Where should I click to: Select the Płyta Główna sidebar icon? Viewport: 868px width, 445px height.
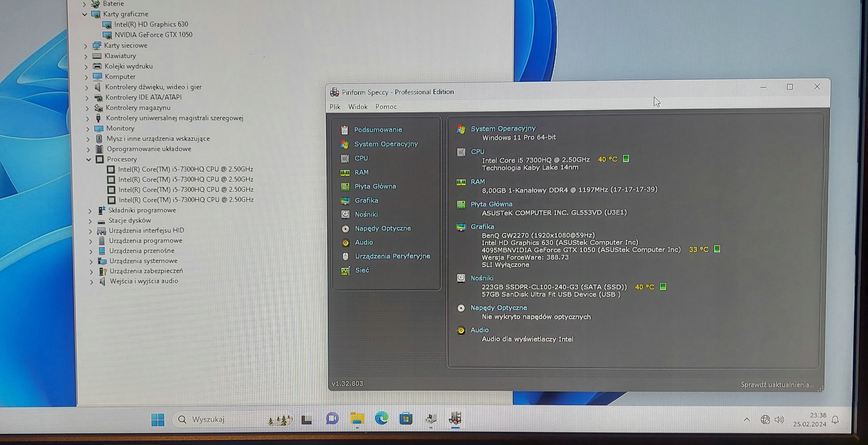click(x=345, y=186)
